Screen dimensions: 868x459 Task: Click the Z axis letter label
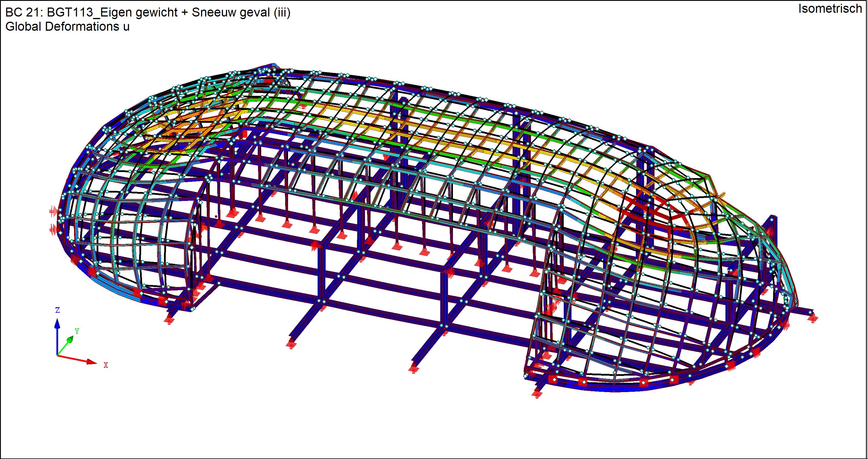[57, 310]
